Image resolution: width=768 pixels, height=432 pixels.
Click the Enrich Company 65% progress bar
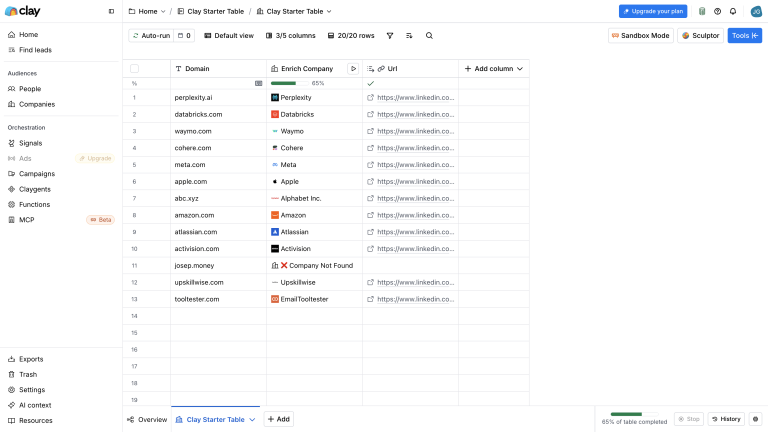[290, 83]
